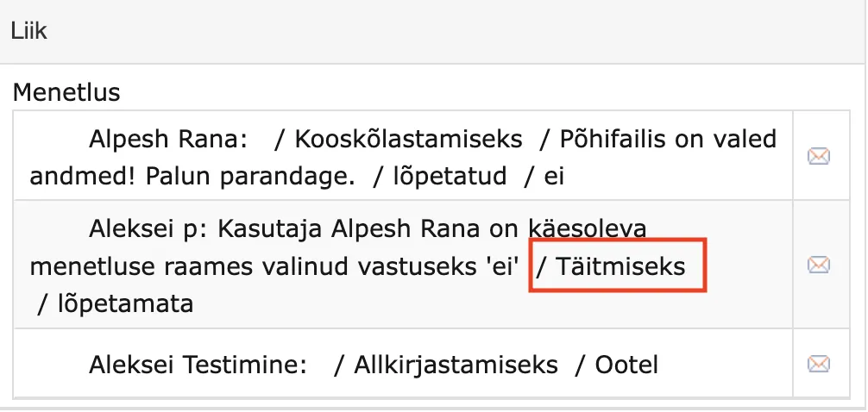Open the mail icon beside the Täitmiseks row
Screen dimensions: 868x412
click(818, 265)
